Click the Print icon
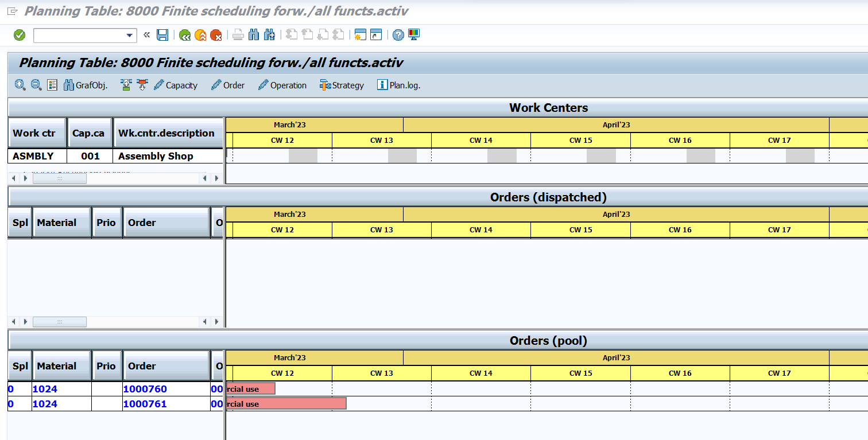 (238, 34)
